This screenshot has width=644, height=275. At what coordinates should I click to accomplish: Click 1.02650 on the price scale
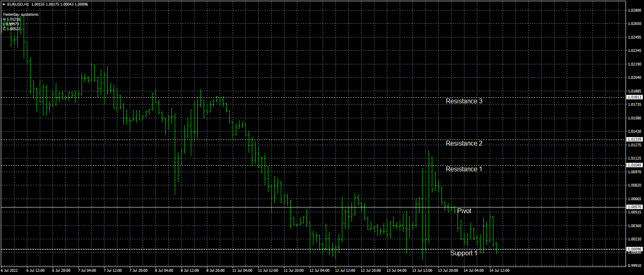coord(634,24)
